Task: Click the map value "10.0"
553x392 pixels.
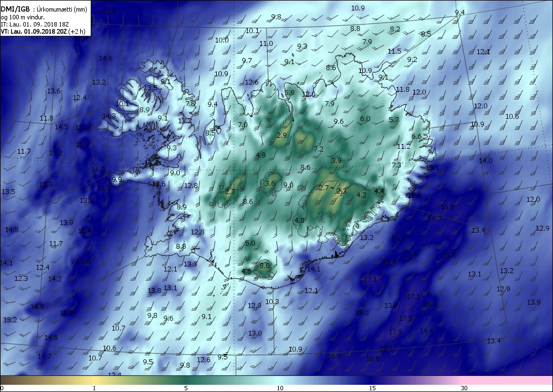Action: [222, 40]
